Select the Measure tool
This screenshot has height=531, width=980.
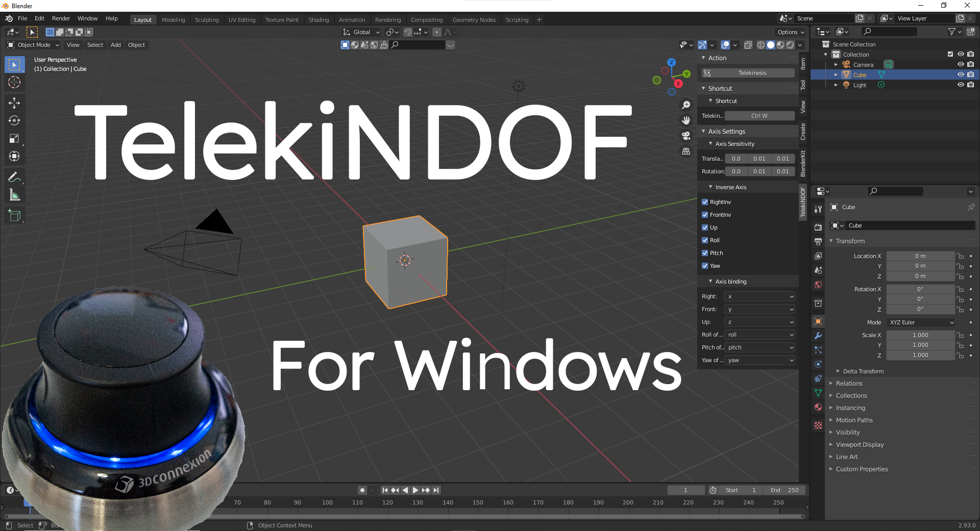14,194
